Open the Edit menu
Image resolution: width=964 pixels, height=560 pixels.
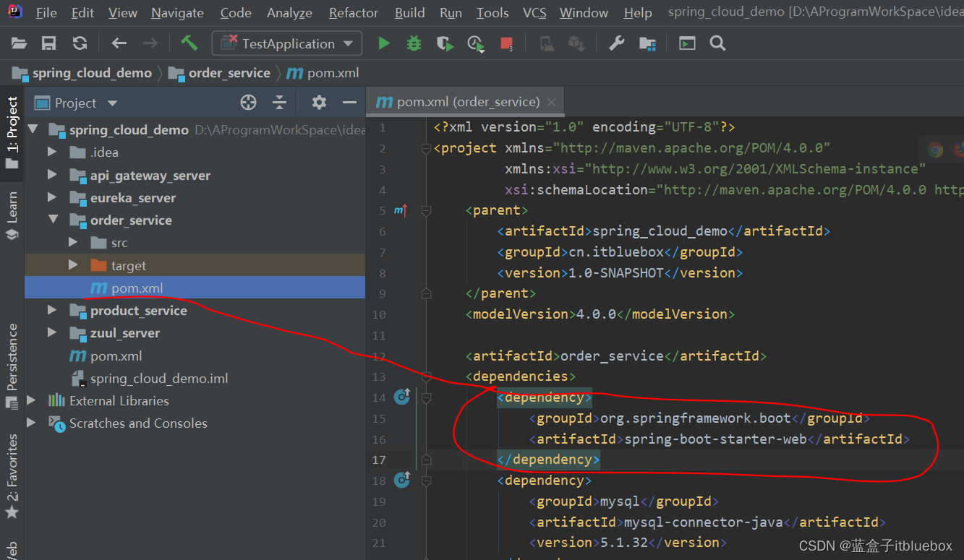click(x=82, y=13)
